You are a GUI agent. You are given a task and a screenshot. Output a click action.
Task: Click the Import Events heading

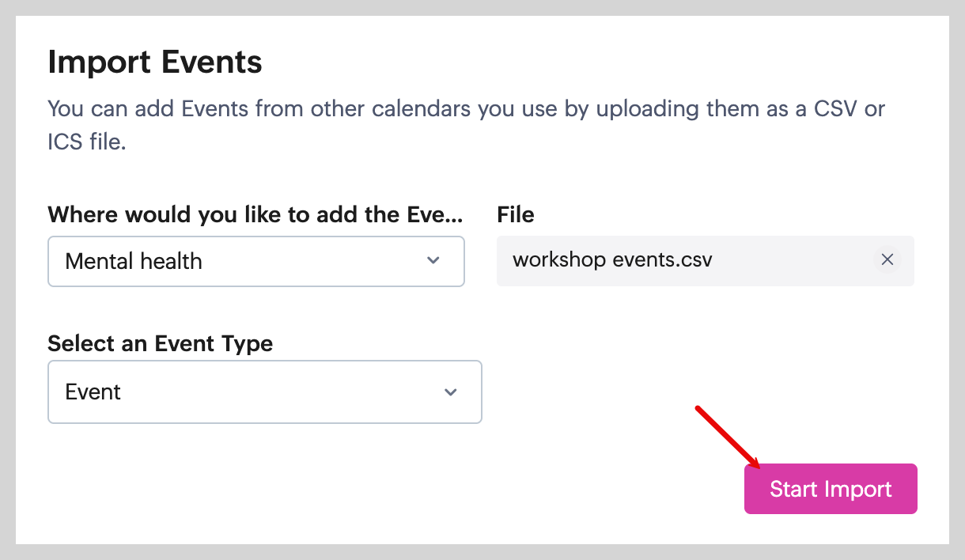point(155,62)
